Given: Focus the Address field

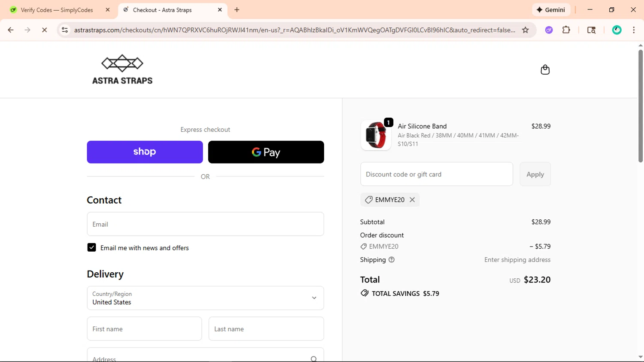Looking at the screenshot, I should (x=205, y=356).
